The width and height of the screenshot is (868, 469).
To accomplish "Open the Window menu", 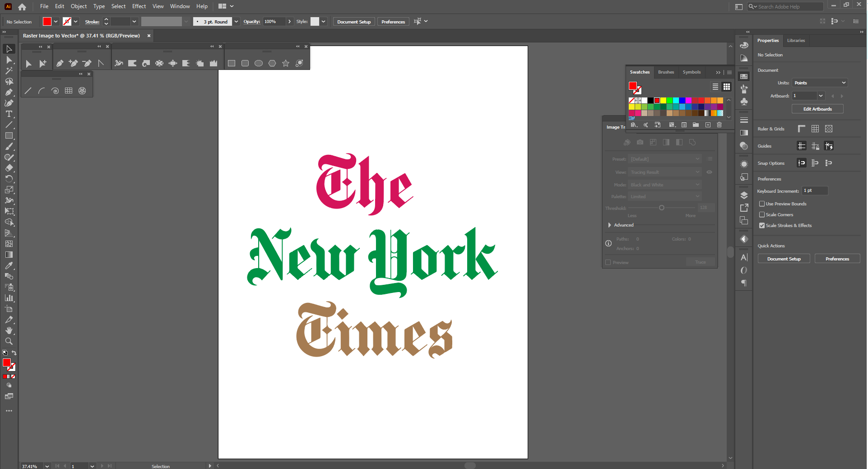I will tap(180, 6).
